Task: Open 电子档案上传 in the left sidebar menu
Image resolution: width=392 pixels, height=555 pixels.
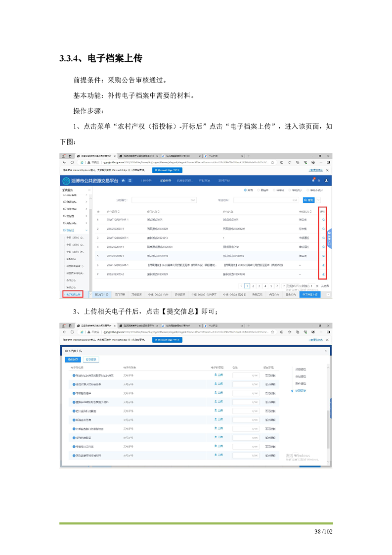Action: point(72,294)
